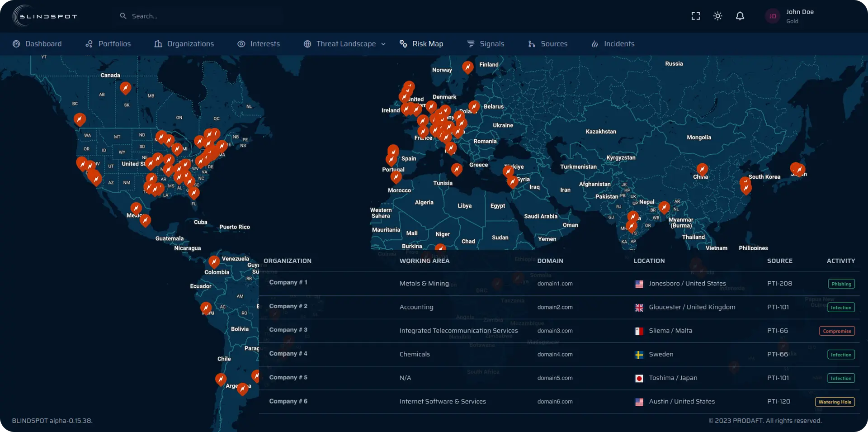The width and height of the screenshot is (868, 432).
Task: Select the threat pin near Nepal
Action: pos(664,208)
